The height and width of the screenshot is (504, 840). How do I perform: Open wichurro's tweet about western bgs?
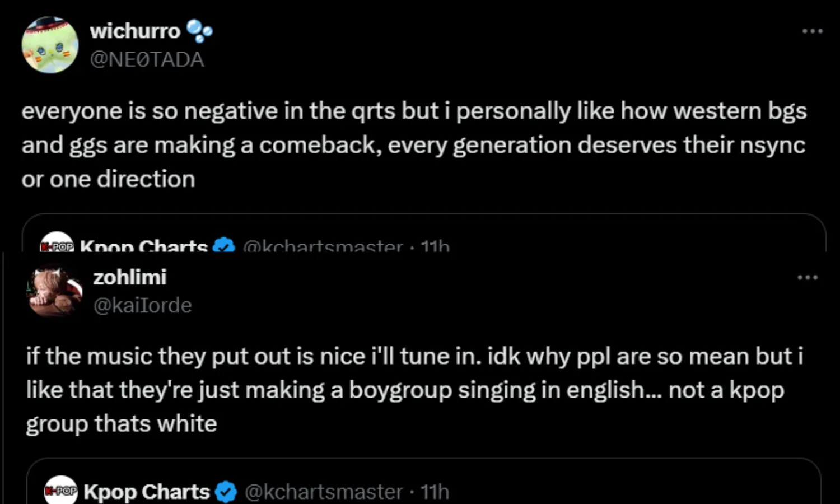point(413,145)
